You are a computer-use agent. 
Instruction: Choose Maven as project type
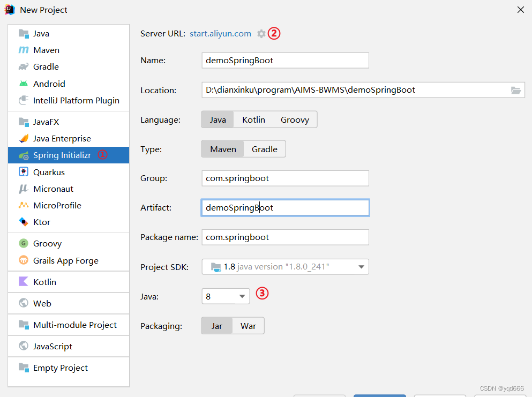click(223, 149)
